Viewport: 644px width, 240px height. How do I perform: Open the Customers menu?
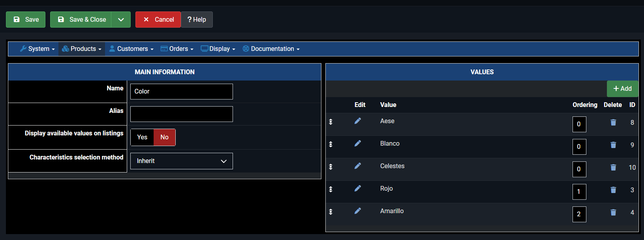(131, 49)
